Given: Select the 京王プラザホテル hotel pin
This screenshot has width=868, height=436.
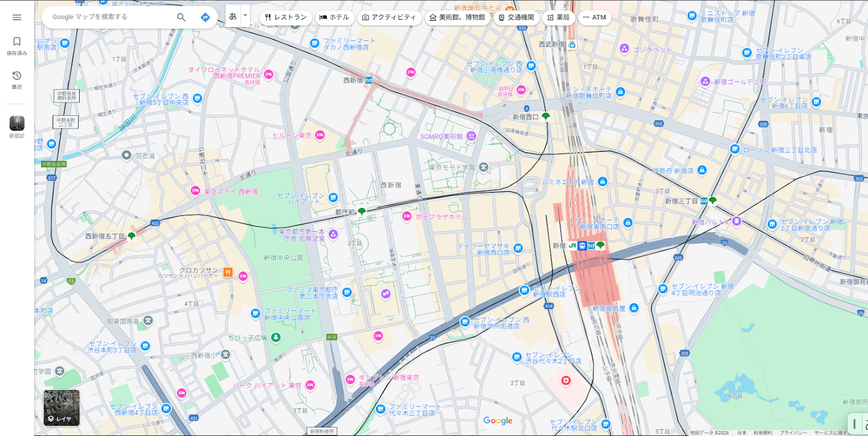Looking at the screenshot, I should [x=407, y=216].
